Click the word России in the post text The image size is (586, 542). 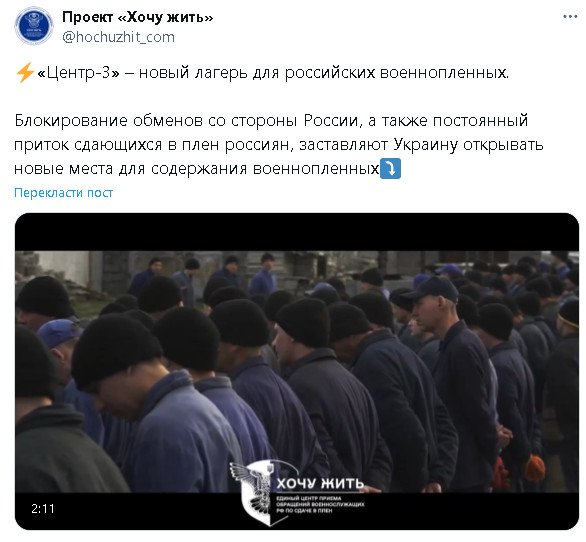click(x=330, y=121)
